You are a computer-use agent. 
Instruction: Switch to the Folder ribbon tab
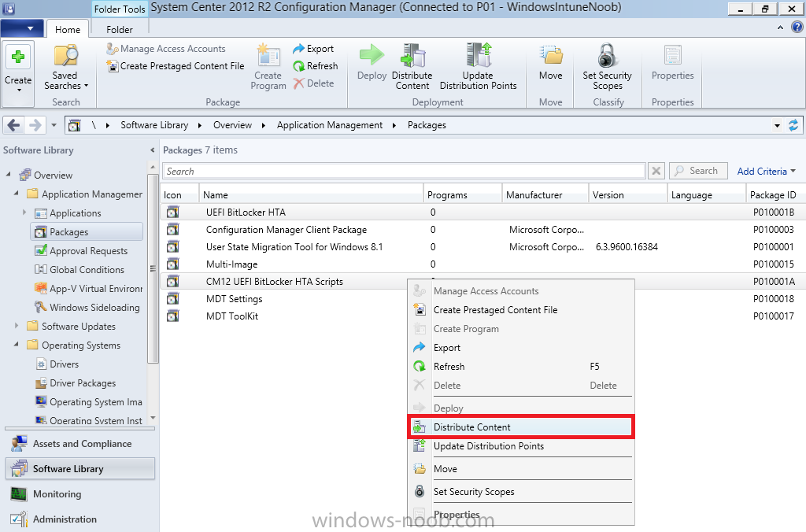pos(120,30)
